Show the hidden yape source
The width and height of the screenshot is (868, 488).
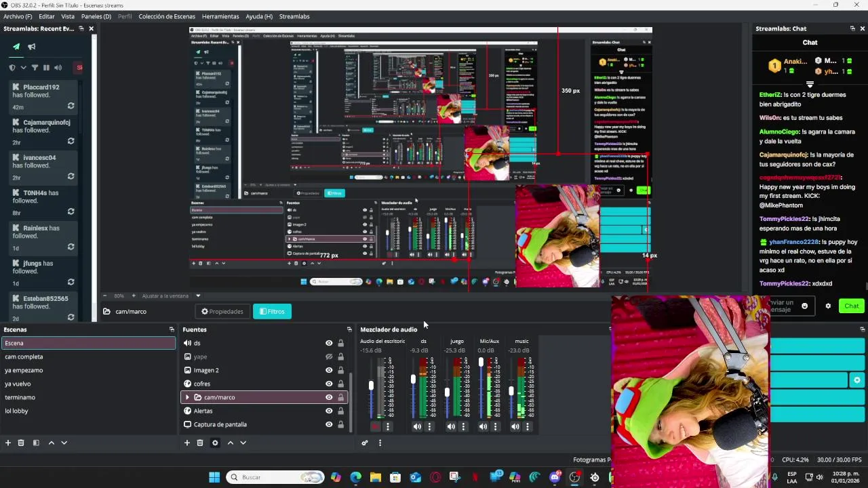tap(329, 357)
